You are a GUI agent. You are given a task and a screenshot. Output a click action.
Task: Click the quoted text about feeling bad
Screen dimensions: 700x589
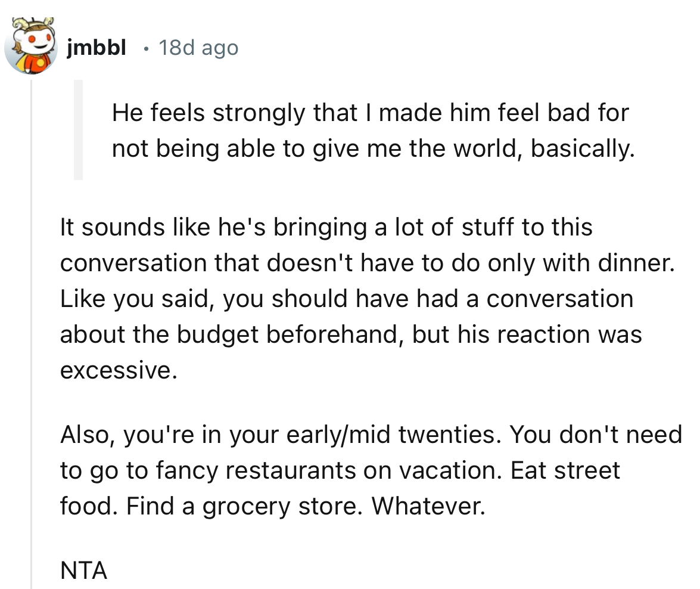(369, 130)
